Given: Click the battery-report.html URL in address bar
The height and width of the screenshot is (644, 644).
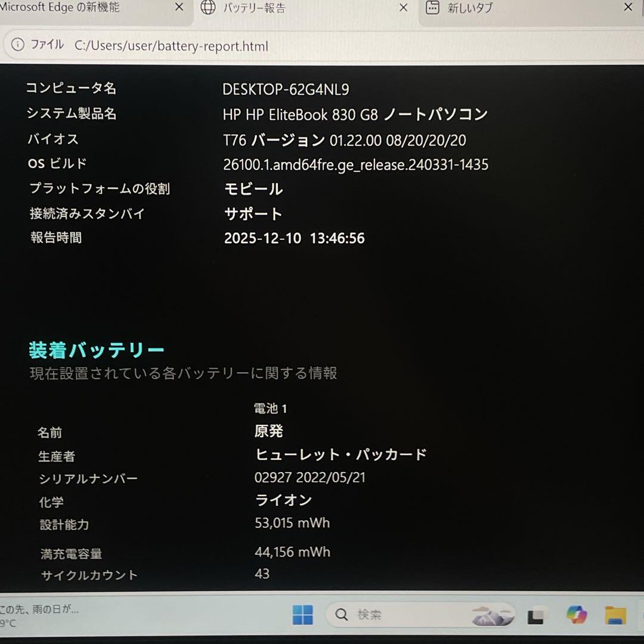Looking at the screenshot, I should coord(172,46).
